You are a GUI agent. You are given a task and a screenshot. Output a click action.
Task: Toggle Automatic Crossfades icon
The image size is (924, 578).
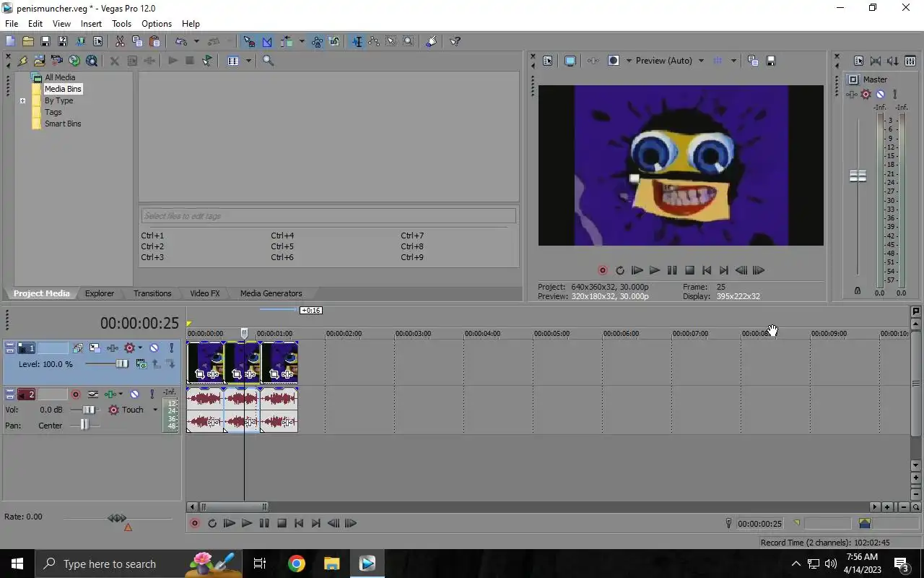[267, 41]
